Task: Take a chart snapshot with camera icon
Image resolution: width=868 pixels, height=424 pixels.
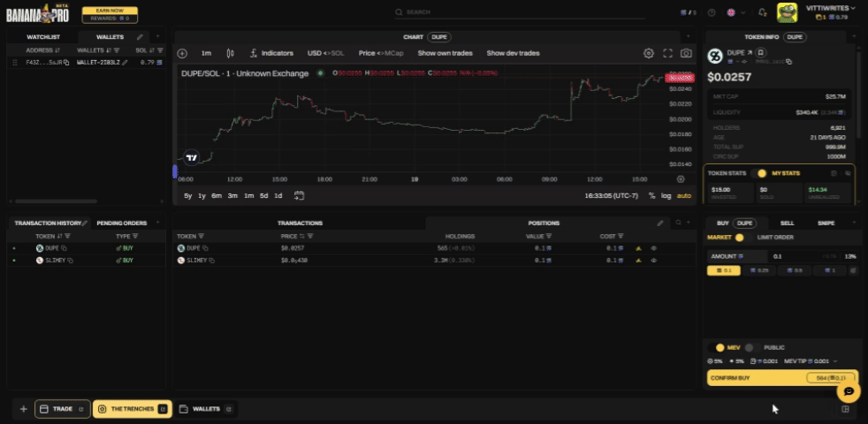Action: [686, 53]
